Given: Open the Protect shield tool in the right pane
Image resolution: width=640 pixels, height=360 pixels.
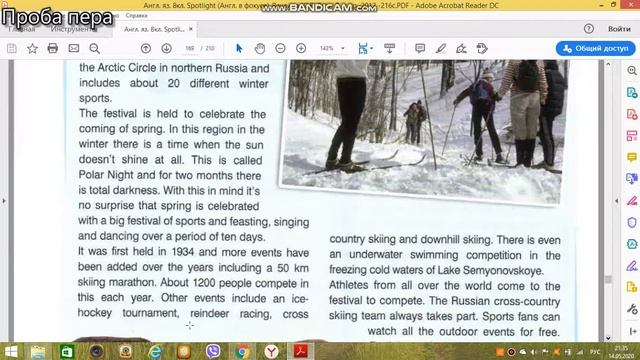Looking at the screenshot, I should pyautogui.click(x=632, y=222).
